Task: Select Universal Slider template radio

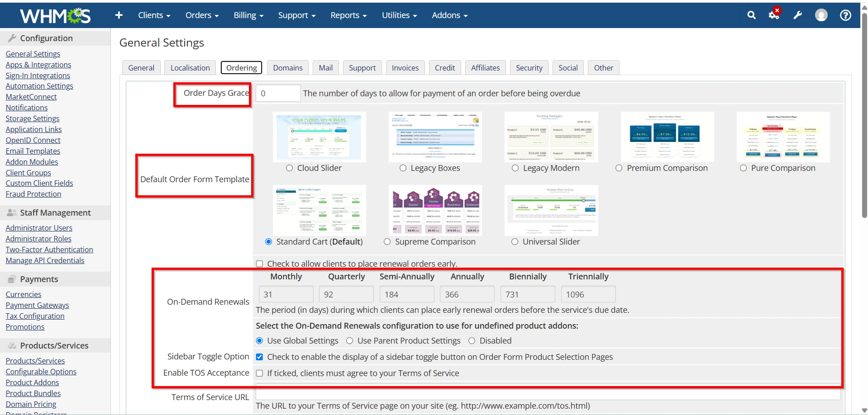Action: pos(515,242)
